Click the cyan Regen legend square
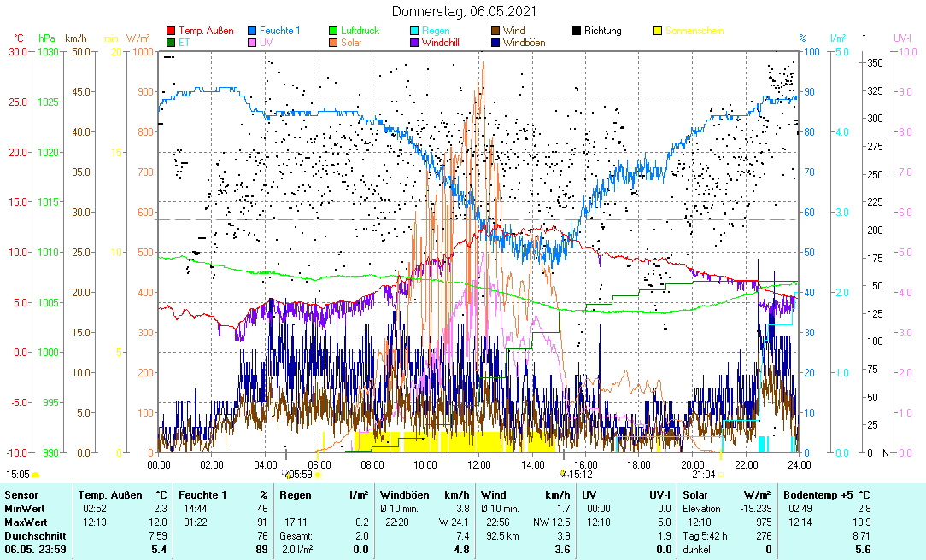 coord(415,31)
